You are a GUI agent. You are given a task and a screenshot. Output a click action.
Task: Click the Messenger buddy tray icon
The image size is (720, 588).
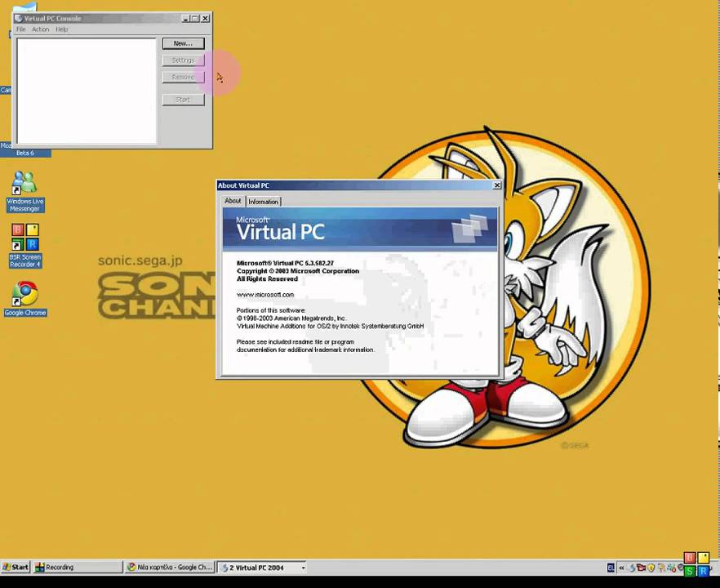[662, 568]
